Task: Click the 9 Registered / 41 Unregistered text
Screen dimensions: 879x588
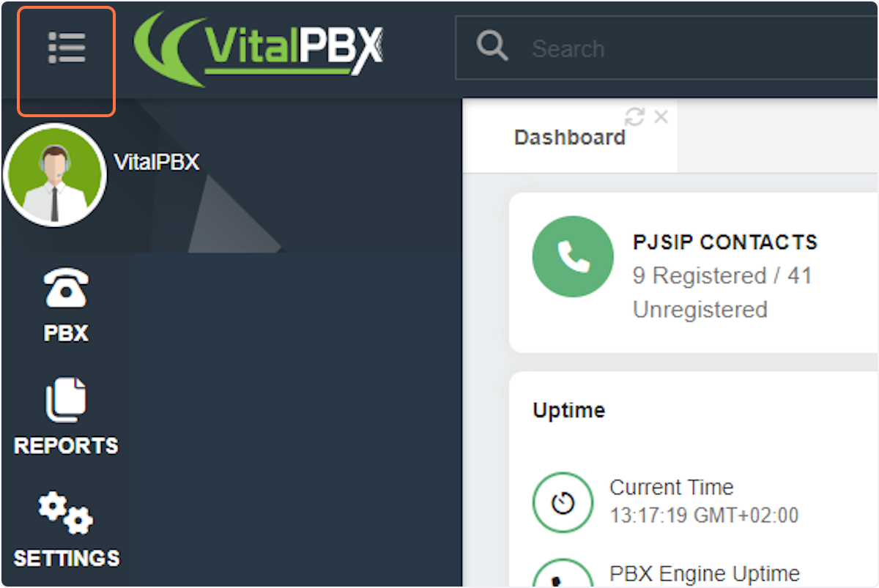Action: click(x=722, y=292)
